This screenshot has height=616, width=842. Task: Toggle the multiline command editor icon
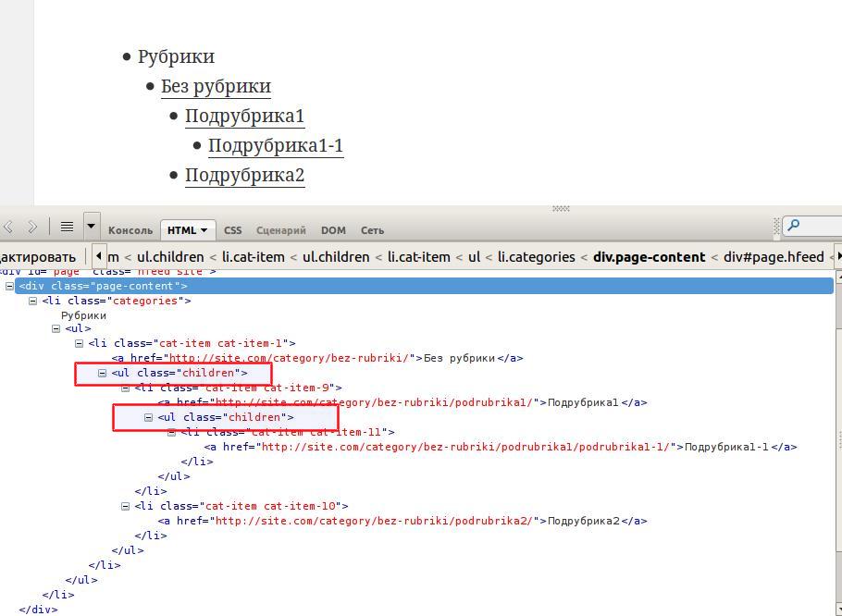coord(67,227)
